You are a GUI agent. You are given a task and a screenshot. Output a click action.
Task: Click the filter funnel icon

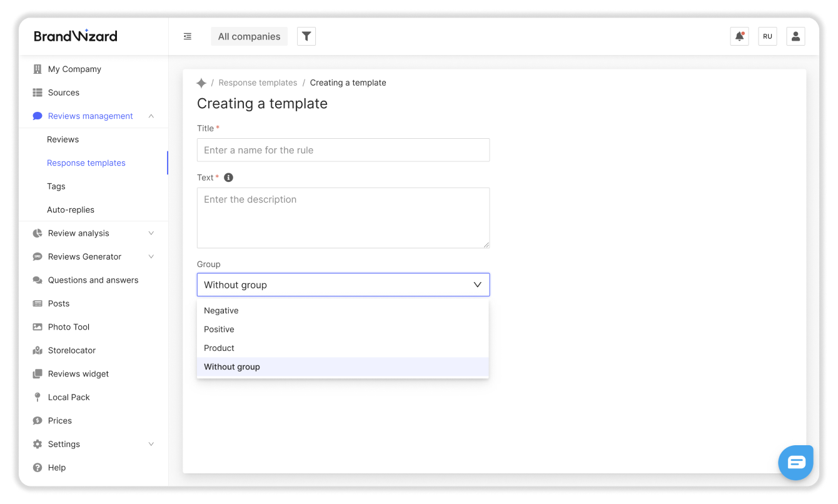click(306, 36)
